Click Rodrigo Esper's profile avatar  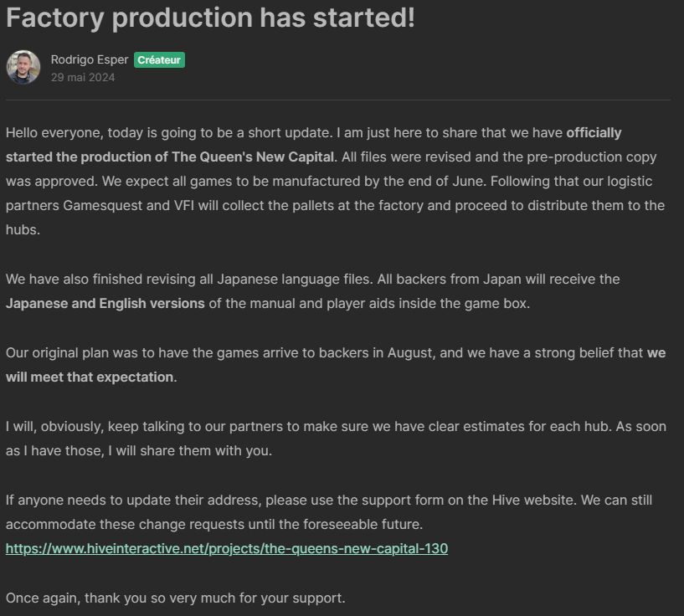(23, 68)
